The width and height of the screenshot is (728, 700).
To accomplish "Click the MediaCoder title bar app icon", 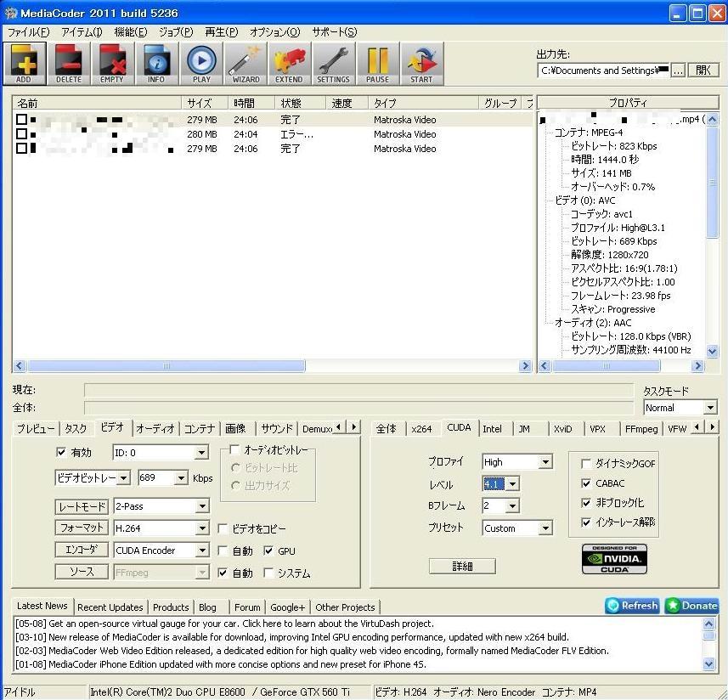I will point(10,13).
